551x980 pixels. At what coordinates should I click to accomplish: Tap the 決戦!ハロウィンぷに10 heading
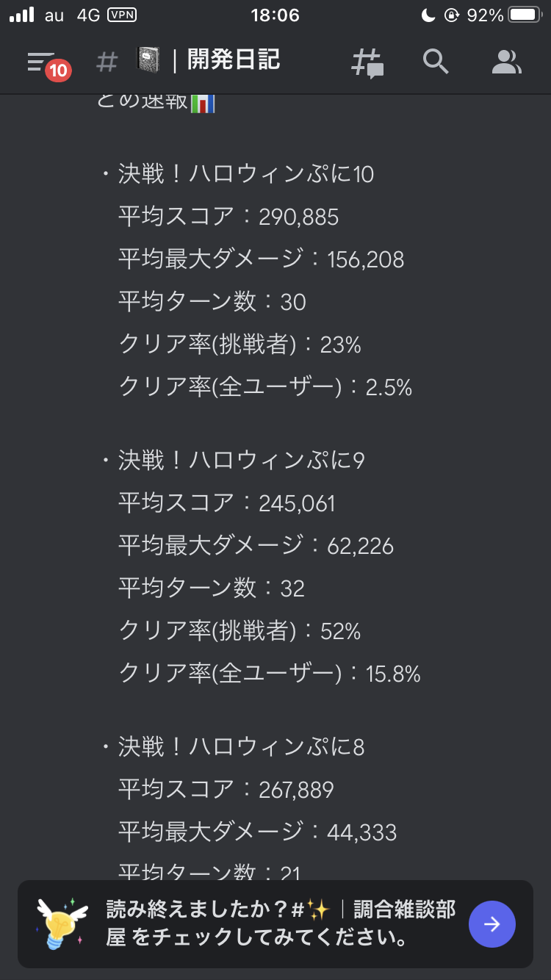pos(246,174)
